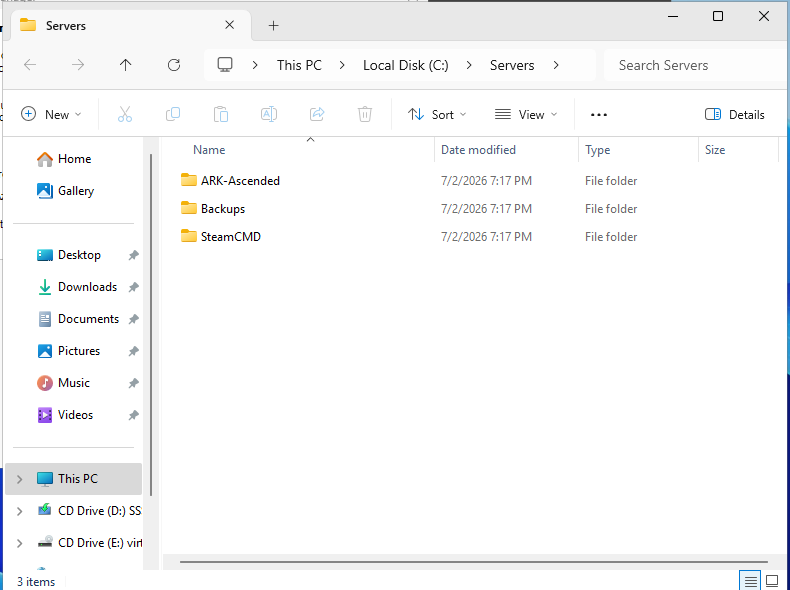Open Music quick access folder
The image size is (790, 590).
pyautogui.click(x=74, y=383)
